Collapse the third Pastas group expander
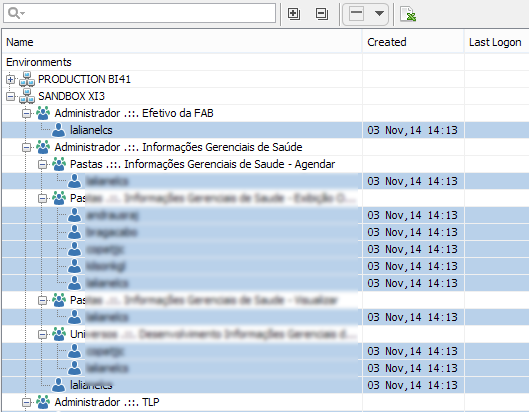 [43, 300]
